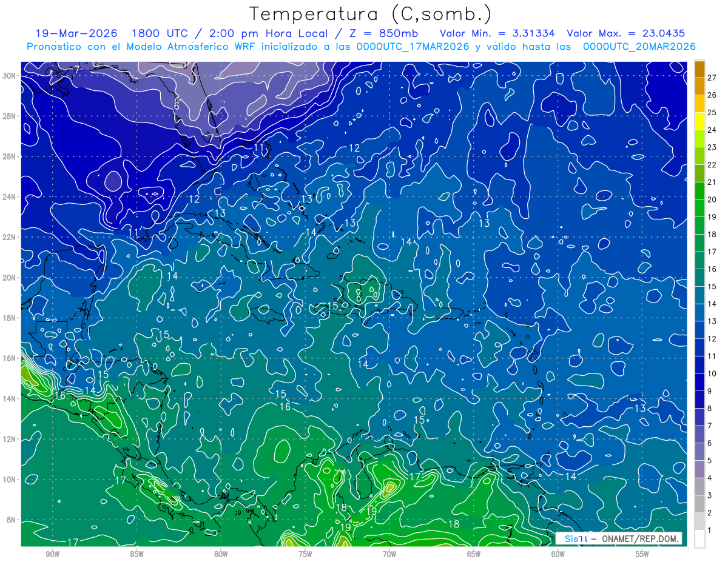Pick the yellow colorbar segment between 24 and 25
728x562 pixels.
click(699, 121)
